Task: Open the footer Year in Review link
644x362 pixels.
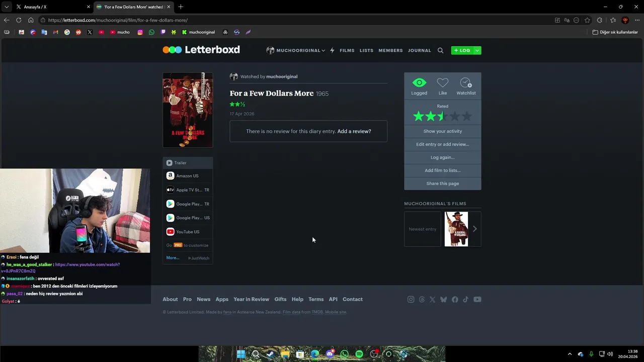Action: [x=252, y=299]
